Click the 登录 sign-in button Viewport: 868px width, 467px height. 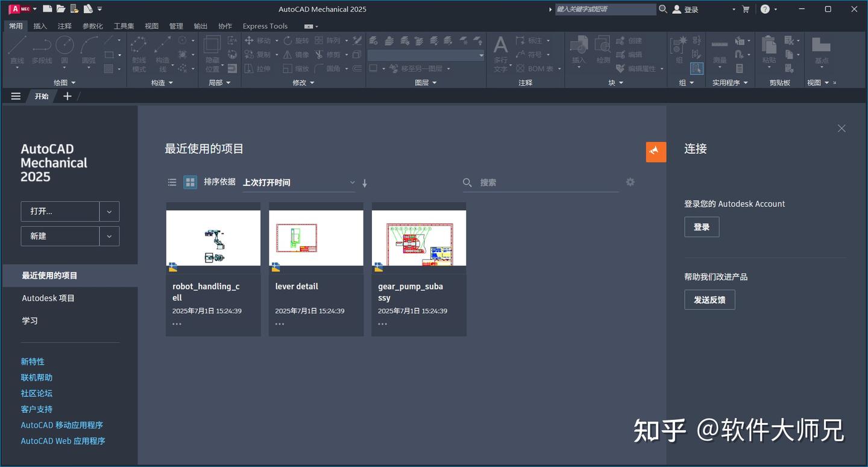[x=702, y=226]
